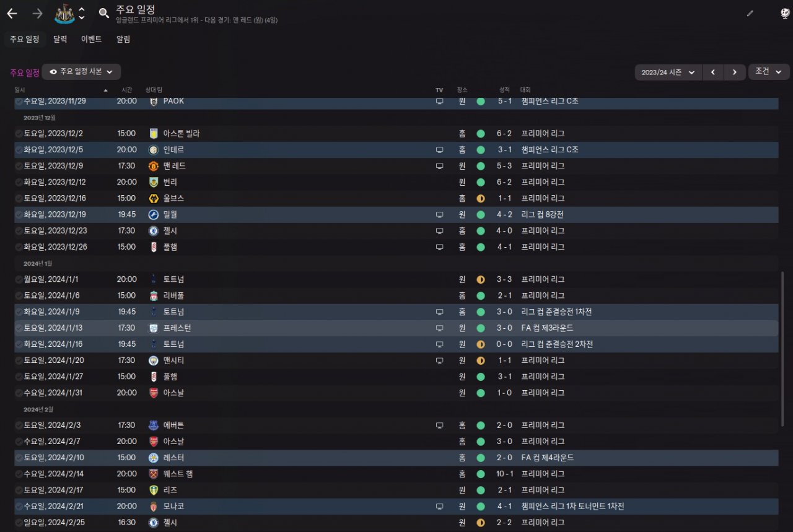Viewport: 793px width, 532px height.
Task: Click the TV icon on the 인테르 row
Action: pyautogui.click(x=440, y=150)
